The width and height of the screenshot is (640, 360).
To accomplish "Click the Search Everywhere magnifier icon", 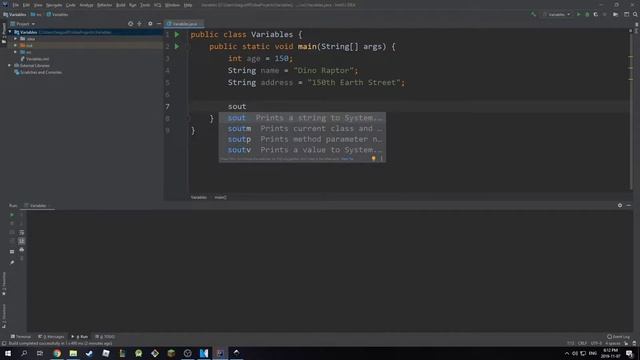I will [635, 14].
